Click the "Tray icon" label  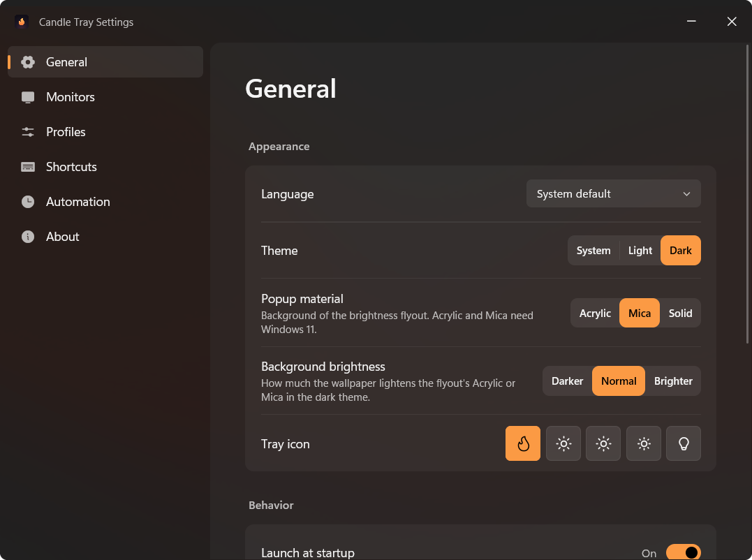pos(286,444)
